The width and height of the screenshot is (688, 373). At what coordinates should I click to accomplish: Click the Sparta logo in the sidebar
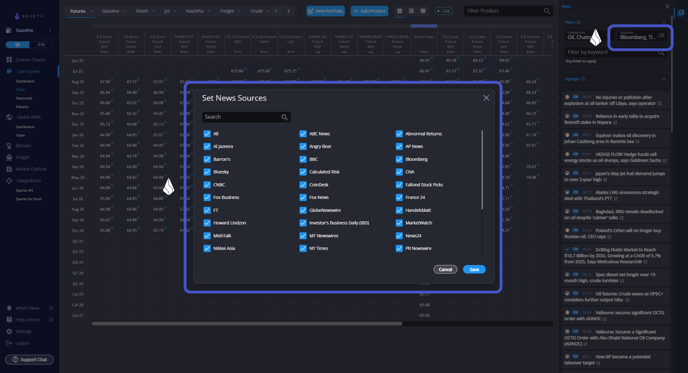[29, 16]
